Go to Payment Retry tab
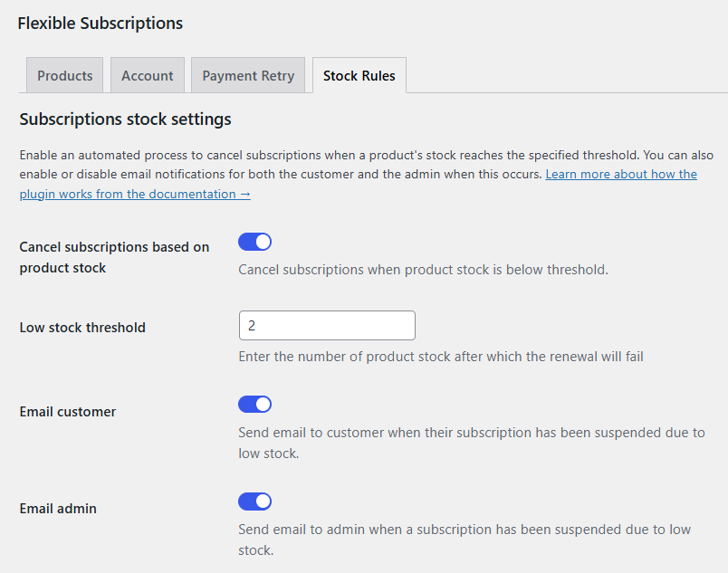The width and height of the screenshot is (728, 573). pyautogui.click(x=248, y=75)
